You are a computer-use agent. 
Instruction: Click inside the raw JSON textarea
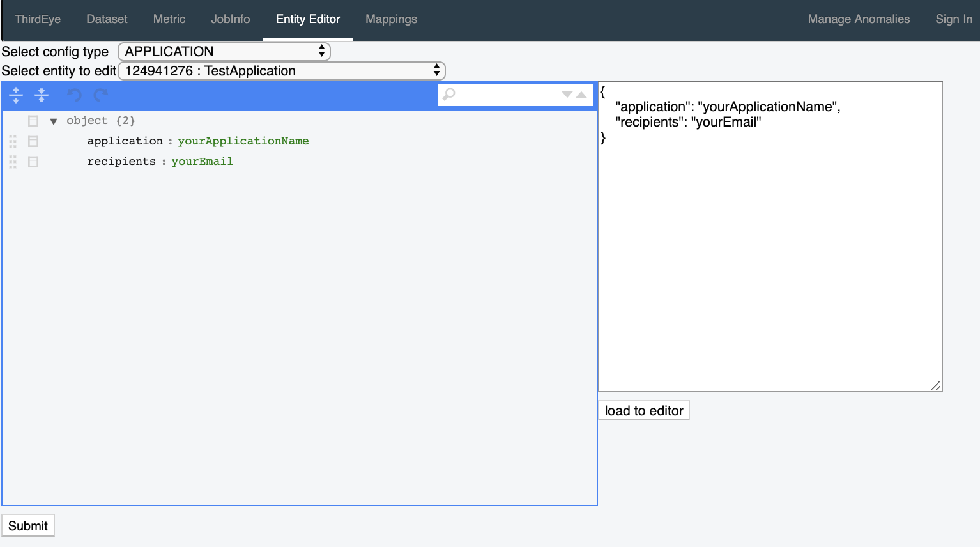(770, 236)
